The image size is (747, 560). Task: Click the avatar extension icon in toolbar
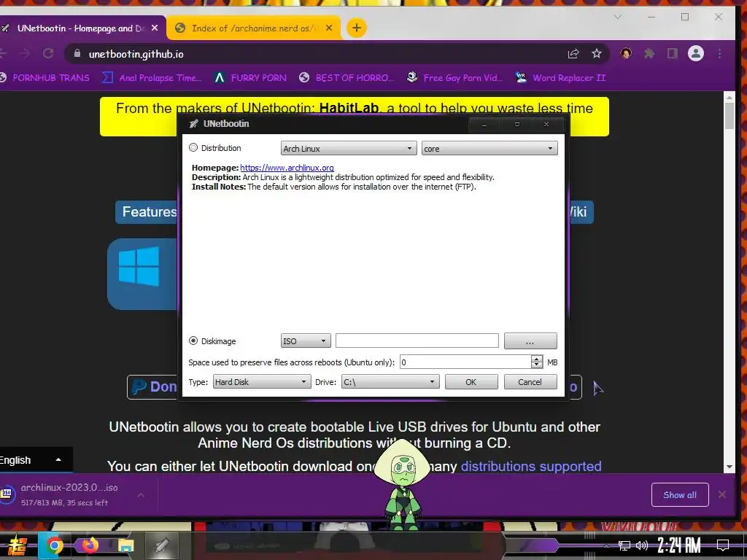pos(625,53)
